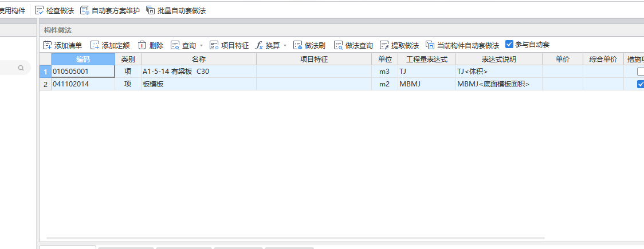
Task: Click expression cell MBMJ
Action: tap(427, 84)
